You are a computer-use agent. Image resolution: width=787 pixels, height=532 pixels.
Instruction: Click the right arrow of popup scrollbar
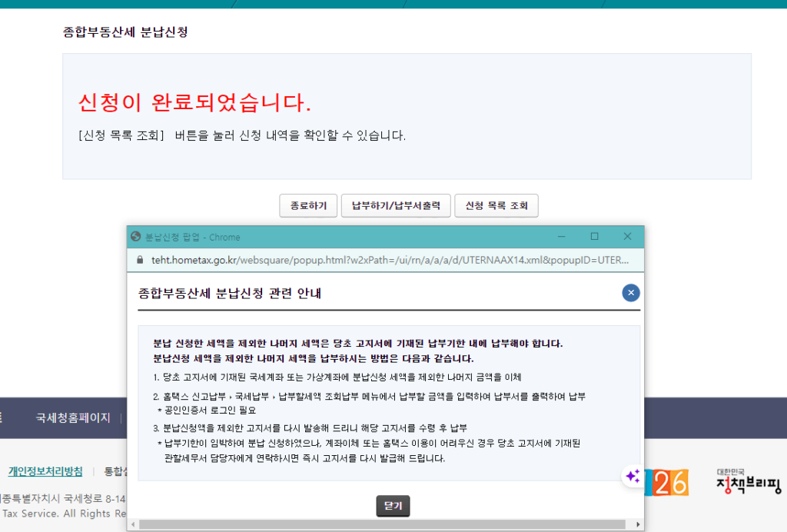coord(639,525)
